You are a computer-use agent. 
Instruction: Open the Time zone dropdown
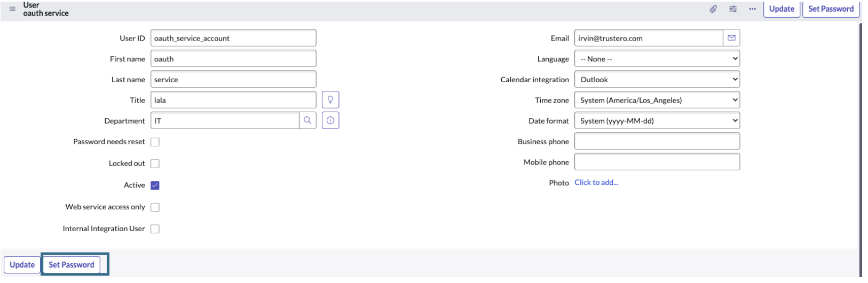tap(657, 100)
